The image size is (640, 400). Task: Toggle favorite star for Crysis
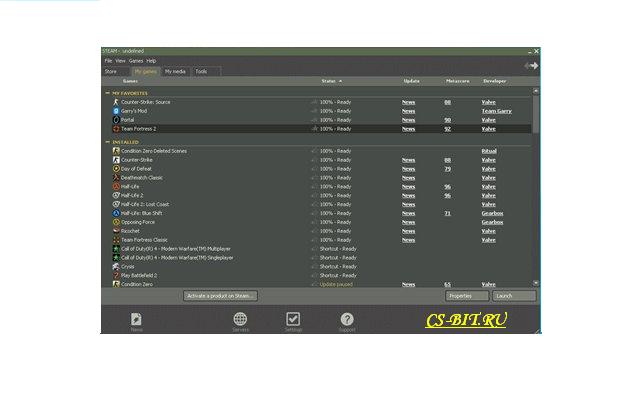[314, 267]
